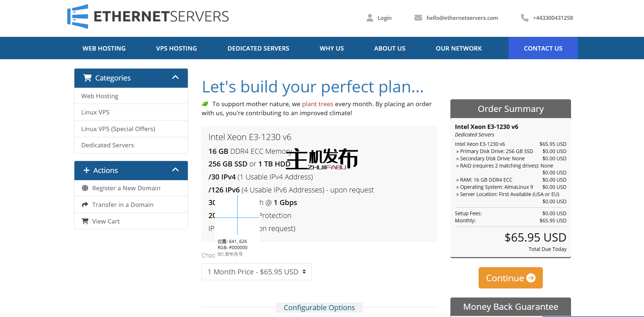Screen dimensions: 644x317
Task: Click the cart icon beside View Cart
Action: click(x=85, y=221)
